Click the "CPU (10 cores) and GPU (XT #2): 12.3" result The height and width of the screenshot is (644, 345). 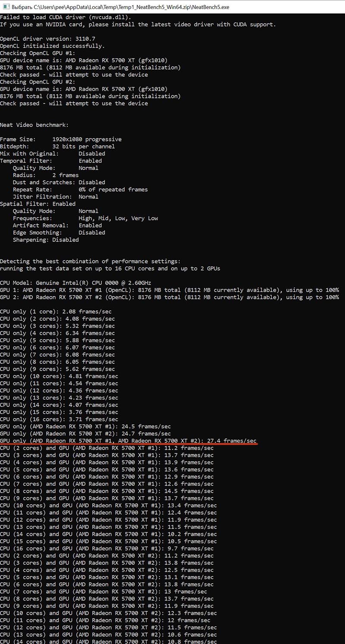point(108,613)
